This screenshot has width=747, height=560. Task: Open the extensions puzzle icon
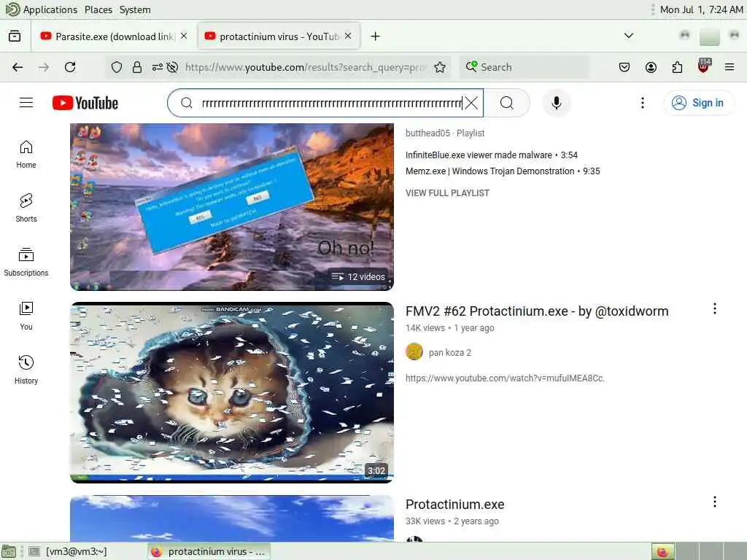click(677, 67)
